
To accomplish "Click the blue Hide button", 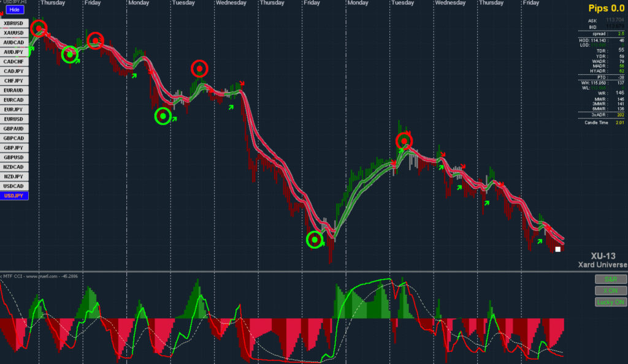I will [15, 10].
